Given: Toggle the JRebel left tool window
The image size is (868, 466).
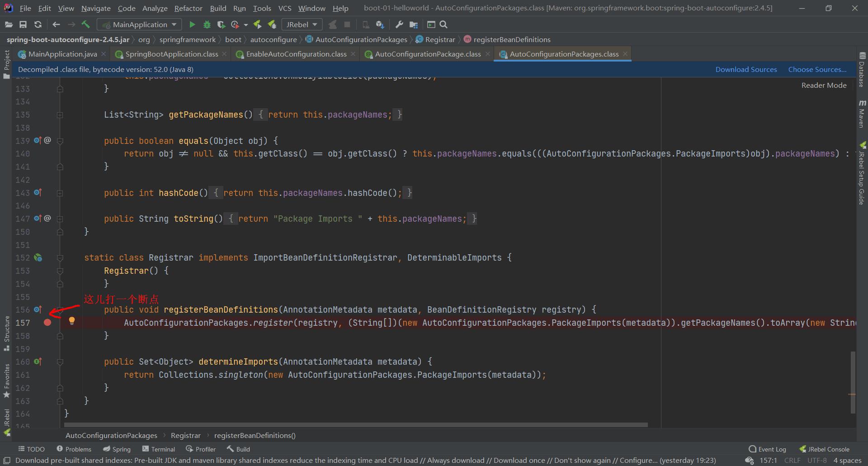Looking at the screenshot, I should click(x=6, y=423).
